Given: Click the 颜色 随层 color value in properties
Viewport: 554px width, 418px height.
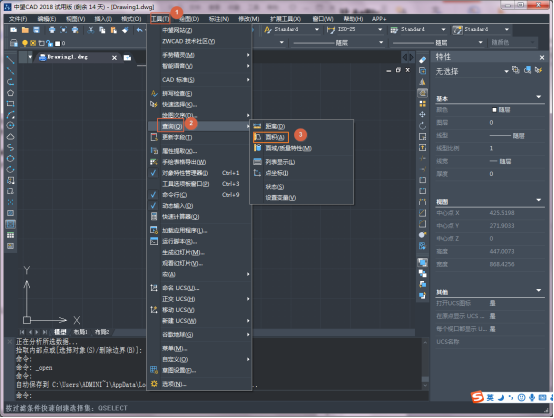Looking at the screenshot, I should 502,110.
